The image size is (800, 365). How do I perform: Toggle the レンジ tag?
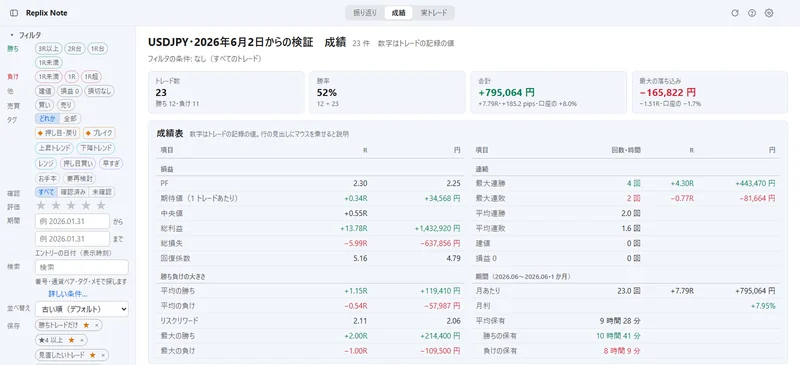[x=46, y=163]
